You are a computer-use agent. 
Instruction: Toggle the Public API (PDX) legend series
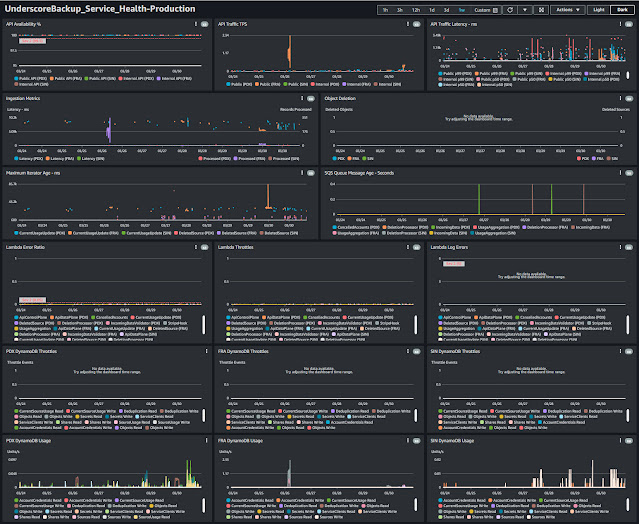31,78
